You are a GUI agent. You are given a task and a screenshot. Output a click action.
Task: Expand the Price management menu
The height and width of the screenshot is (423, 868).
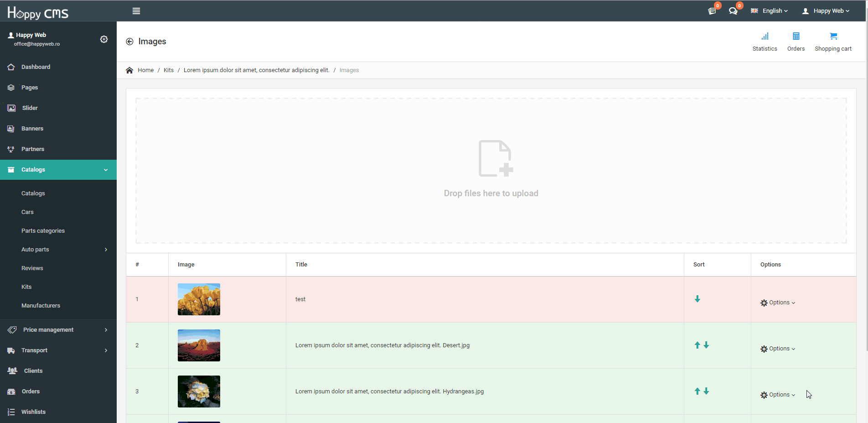[x=58, y=329]
